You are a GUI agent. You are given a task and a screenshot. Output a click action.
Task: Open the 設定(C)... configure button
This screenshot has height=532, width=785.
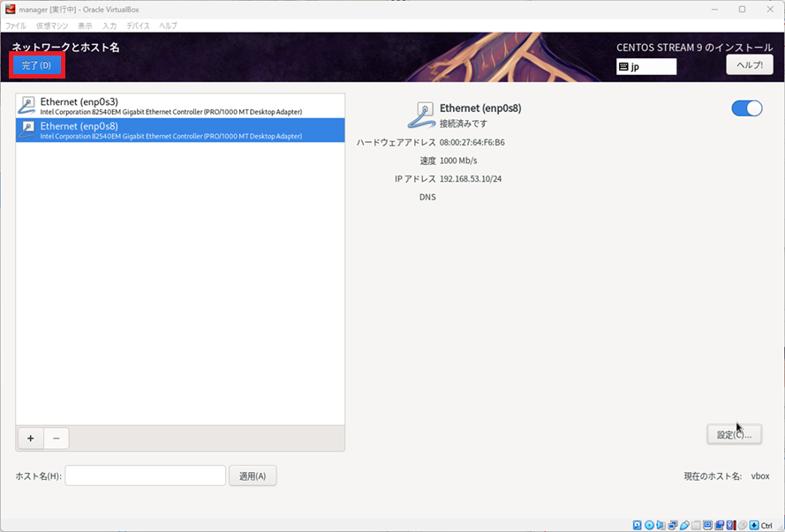(734, 435)
